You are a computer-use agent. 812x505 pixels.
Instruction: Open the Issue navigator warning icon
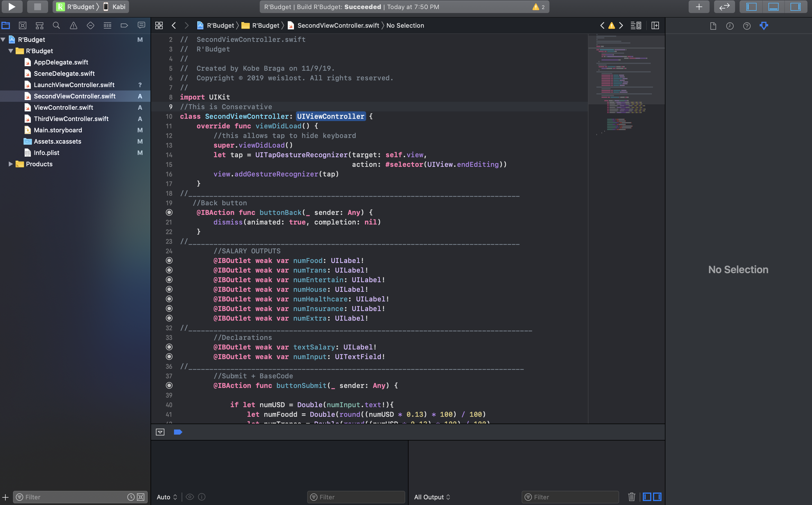point(73,25)
